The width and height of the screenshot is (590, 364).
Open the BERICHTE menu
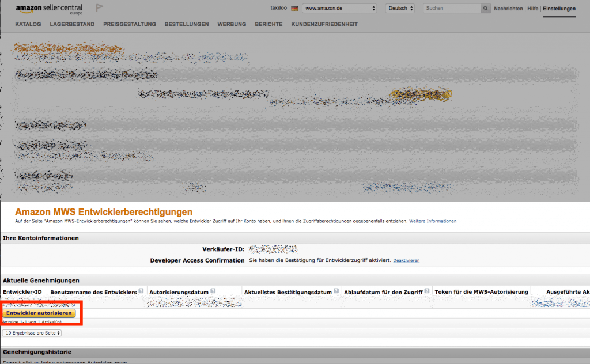pyautogui.click(x=268, y=24)
